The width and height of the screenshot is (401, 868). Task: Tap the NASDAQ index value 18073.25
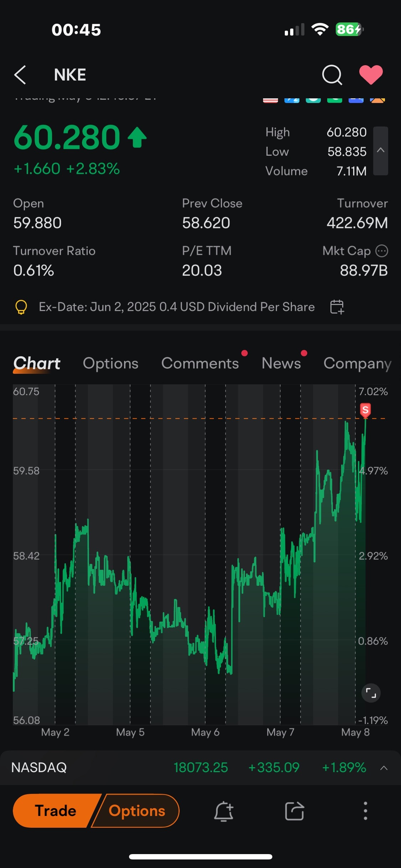pyautogui.click(x=201, y=768)
